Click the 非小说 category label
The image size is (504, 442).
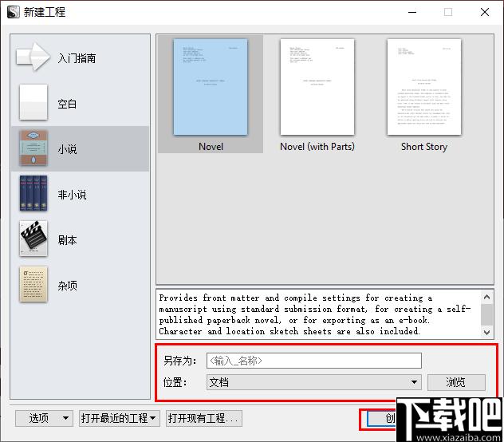(x=72, y=195)
